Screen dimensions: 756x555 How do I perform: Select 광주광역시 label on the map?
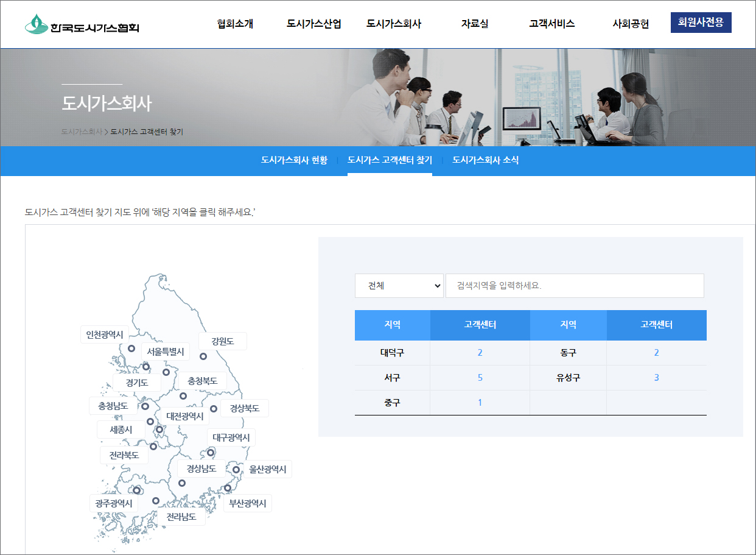114,503
